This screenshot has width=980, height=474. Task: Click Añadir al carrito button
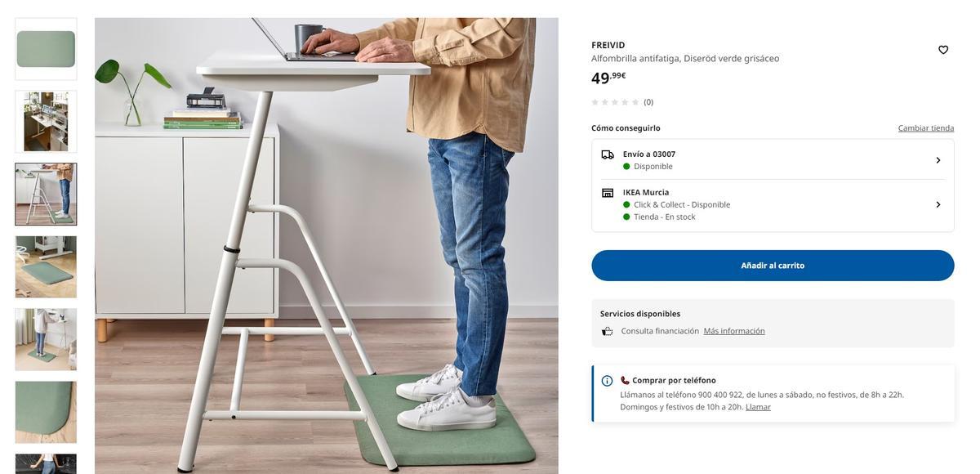(x=773, y=266)
